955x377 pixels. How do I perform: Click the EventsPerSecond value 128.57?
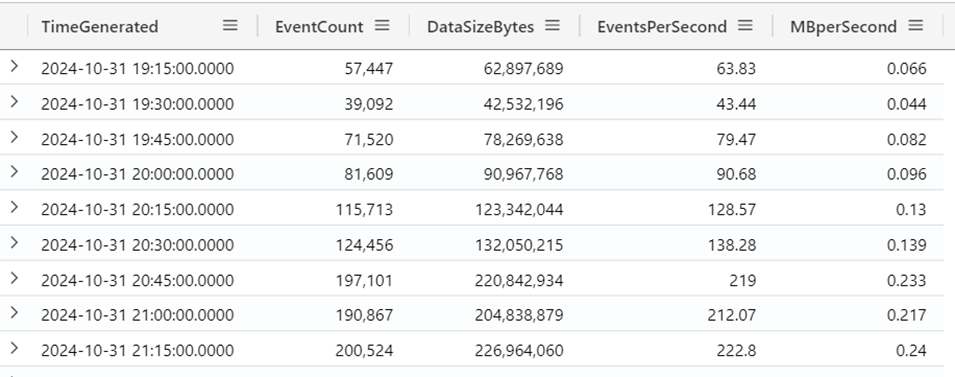732,210
